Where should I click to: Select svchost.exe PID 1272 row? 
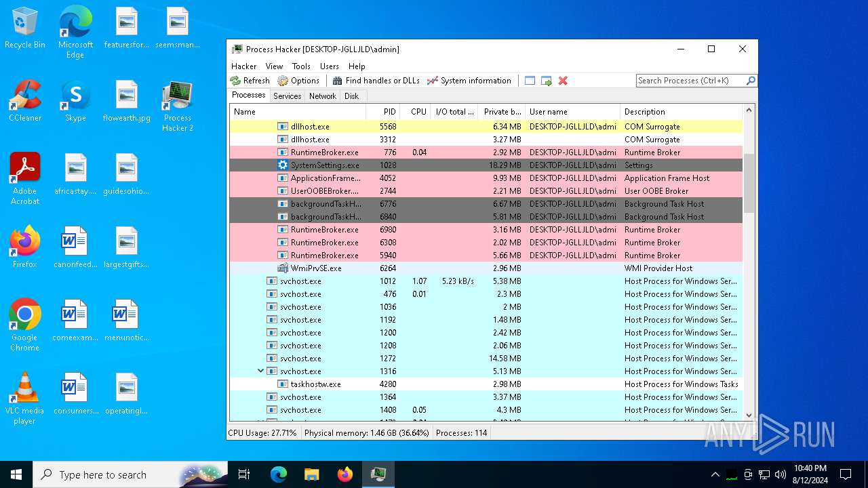coord(486,359)
